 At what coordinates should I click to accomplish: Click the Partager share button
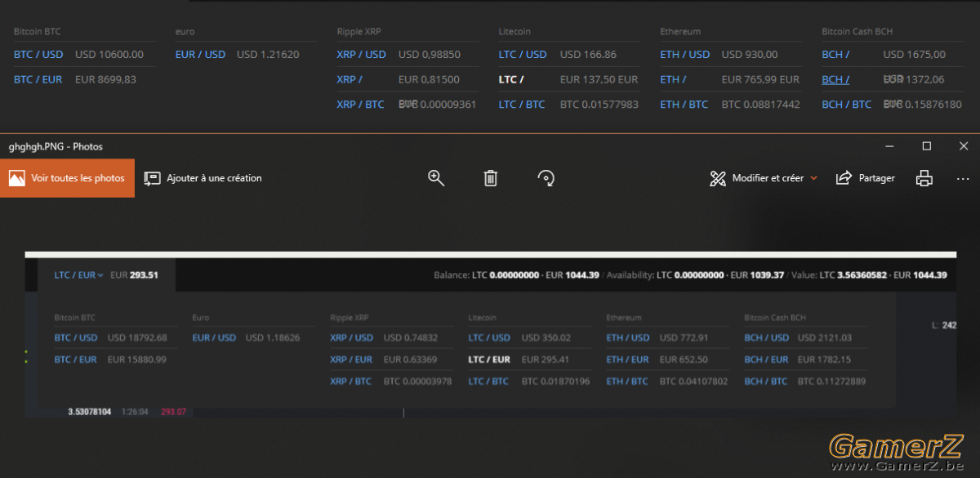click(x=866, y=178)
